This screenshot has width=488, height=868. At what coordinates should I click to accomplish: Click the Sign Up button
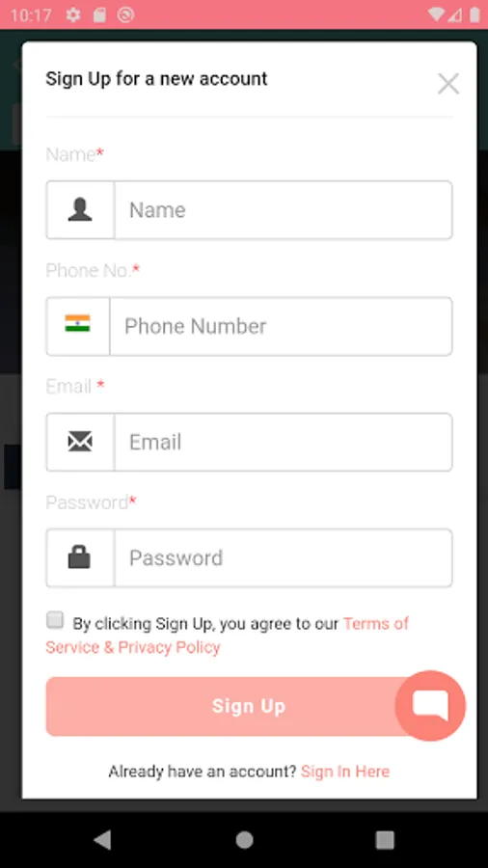249,706
